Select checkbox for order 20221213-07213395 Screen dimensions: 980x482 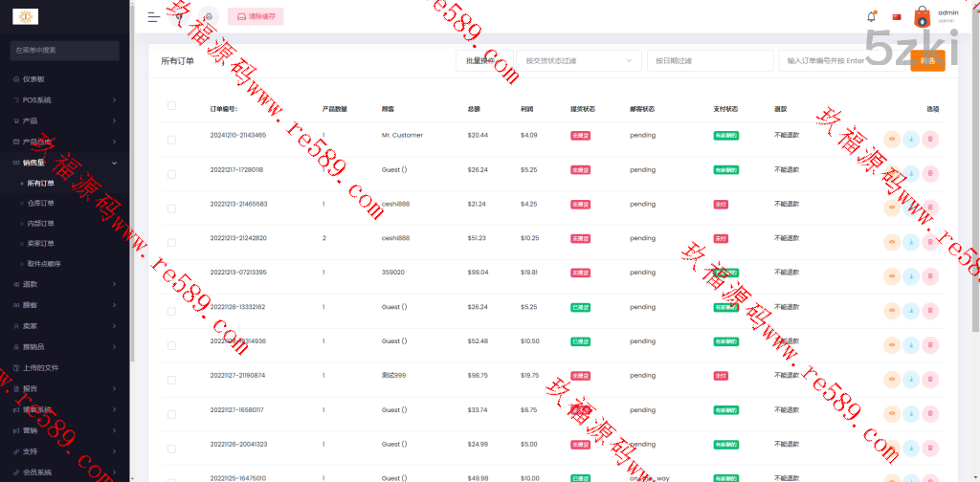tap(171, 277)
